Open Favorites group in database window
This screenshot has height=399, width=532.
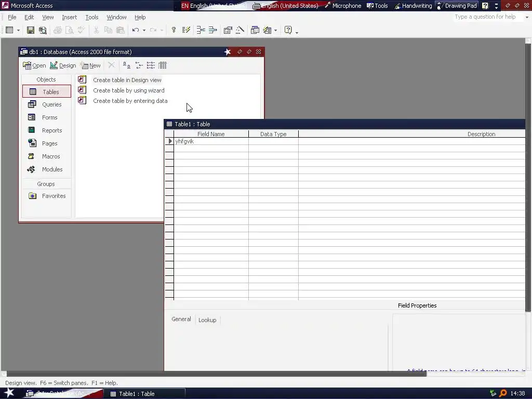pyautogui.click(x=46, y=196)
